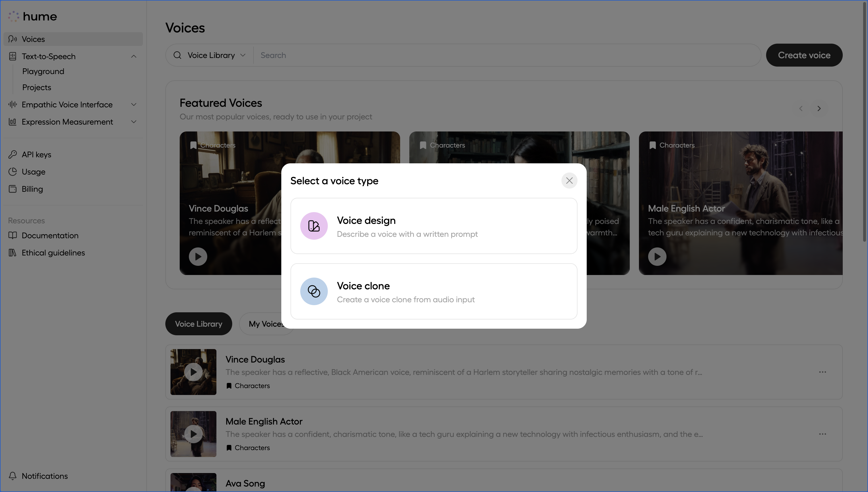Open Expression Measurement via its chart icon

13,122
